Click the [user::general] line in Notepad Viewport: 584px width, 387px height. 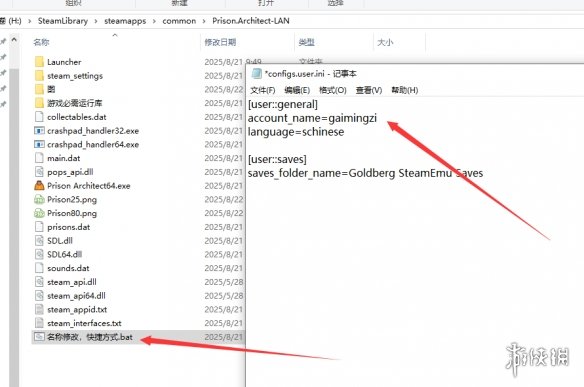click(x=283, y=104)
